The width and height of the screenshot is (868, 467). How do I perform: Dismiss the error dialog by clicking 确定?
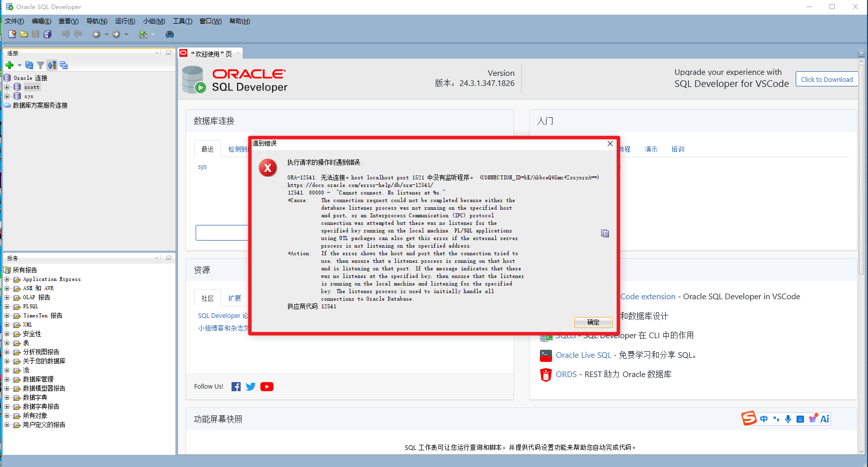point(593,322)
